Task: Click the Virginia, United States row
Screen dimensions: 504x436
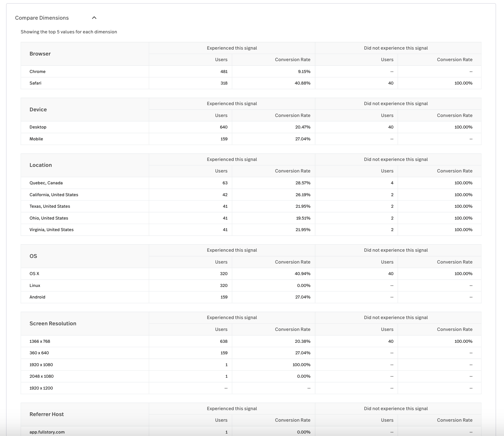Action: 51,230
